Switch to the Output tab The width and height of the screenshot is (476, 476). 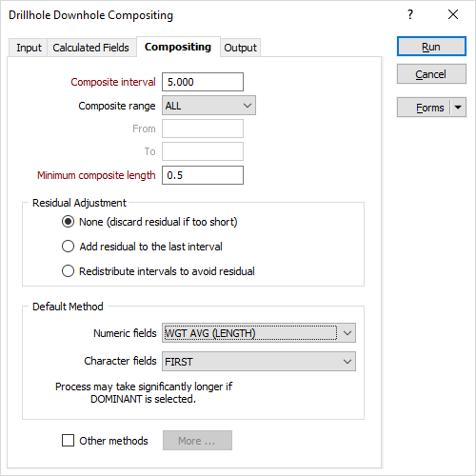click(240, 48)
